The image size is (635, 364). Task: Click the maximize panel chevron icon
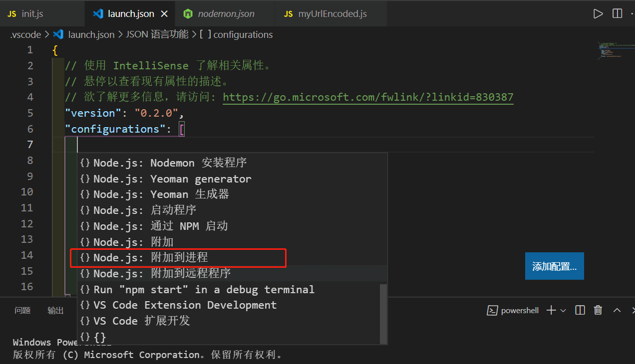(617, 311)
